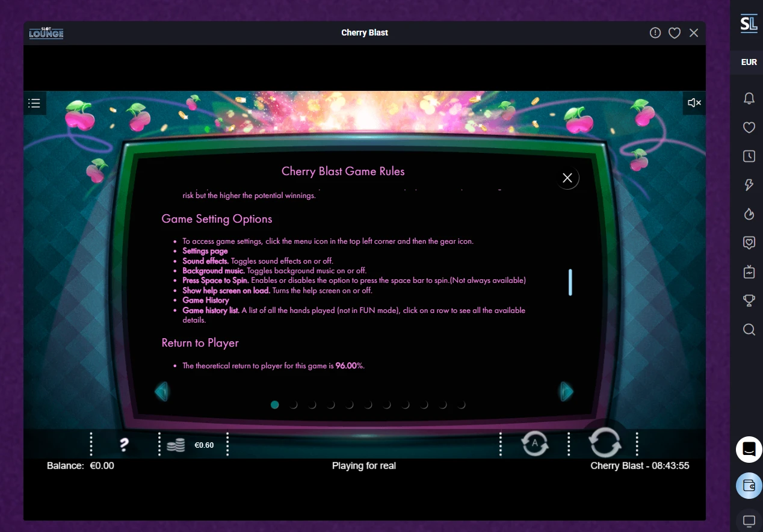Select the second page indicator dot
763x532 pixels.
tap(294, 405)
